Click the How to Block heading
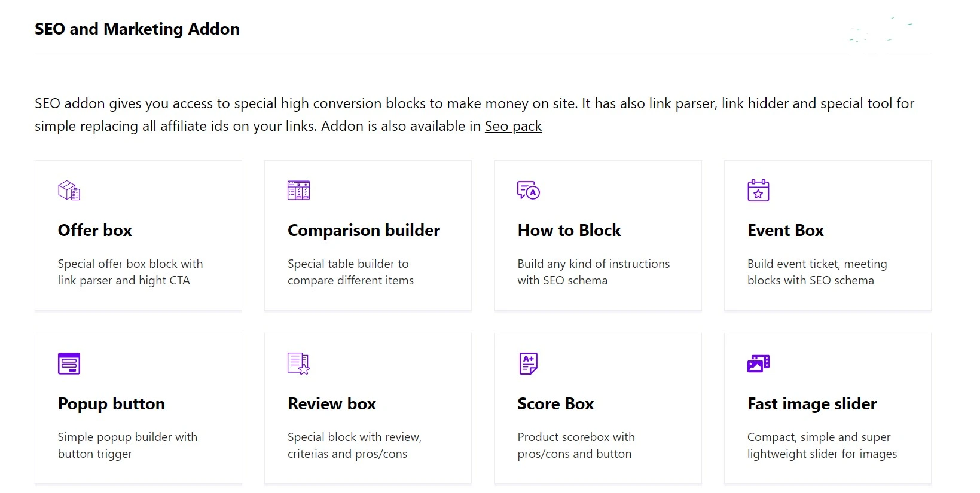Image resolution: width=980 pixels, height=493 pixels. click(569, 231)
